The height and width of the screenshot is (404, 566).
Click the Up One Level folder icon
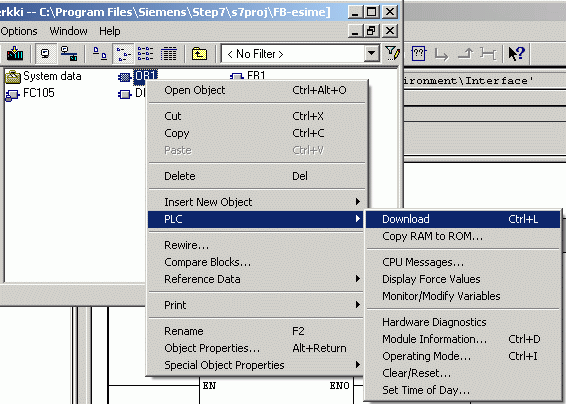tap(199, 54)
